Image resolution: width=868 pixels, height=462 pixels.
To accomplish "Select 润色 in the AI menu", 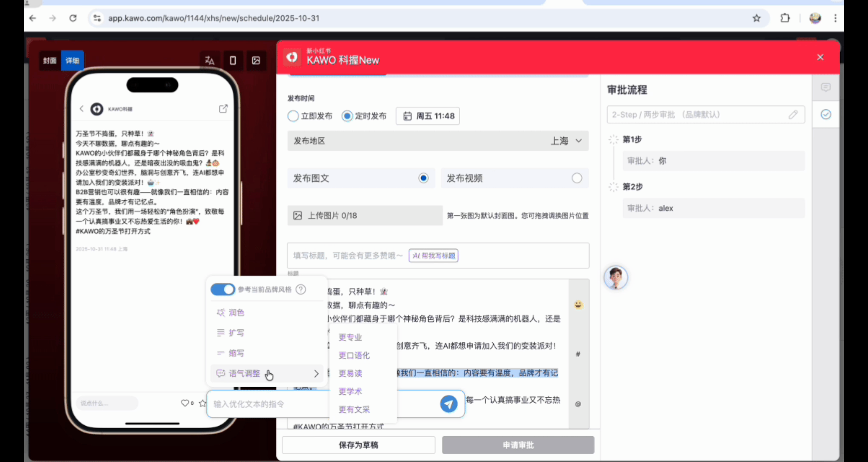I will [x=236, y=313].
